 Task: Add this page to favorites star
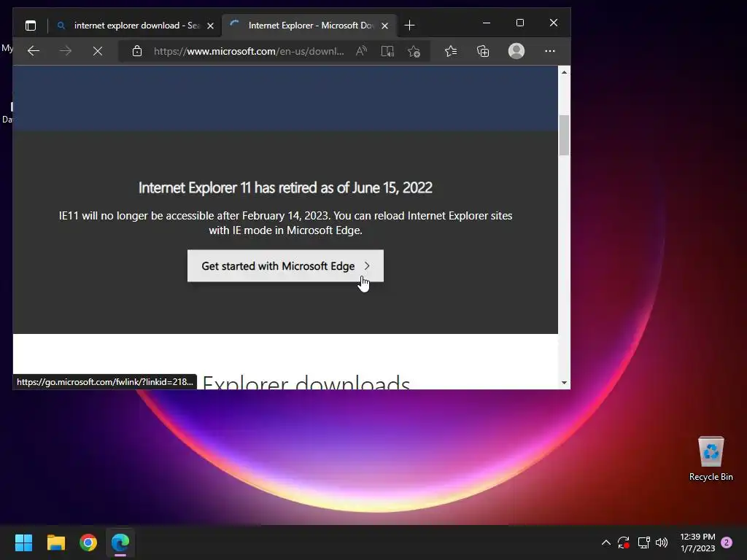[x=414, y=51]
